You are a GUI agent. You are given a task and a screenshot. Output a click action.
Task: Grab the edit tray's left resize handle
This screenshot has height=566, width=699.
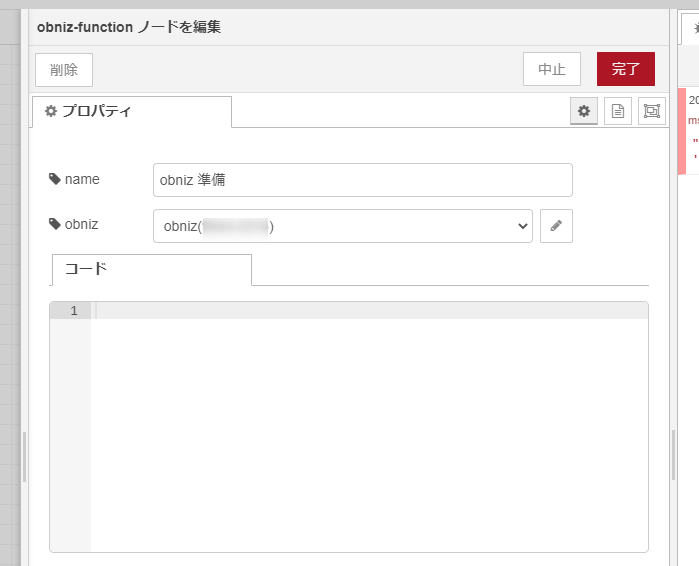point(25,455)
